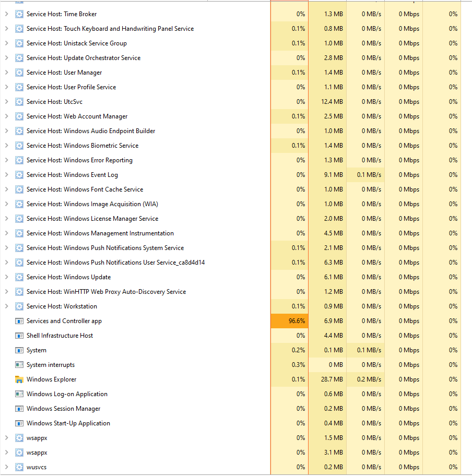Select the 96.6% CPU usage cell
Screen dimensions: 472x476
289,321
